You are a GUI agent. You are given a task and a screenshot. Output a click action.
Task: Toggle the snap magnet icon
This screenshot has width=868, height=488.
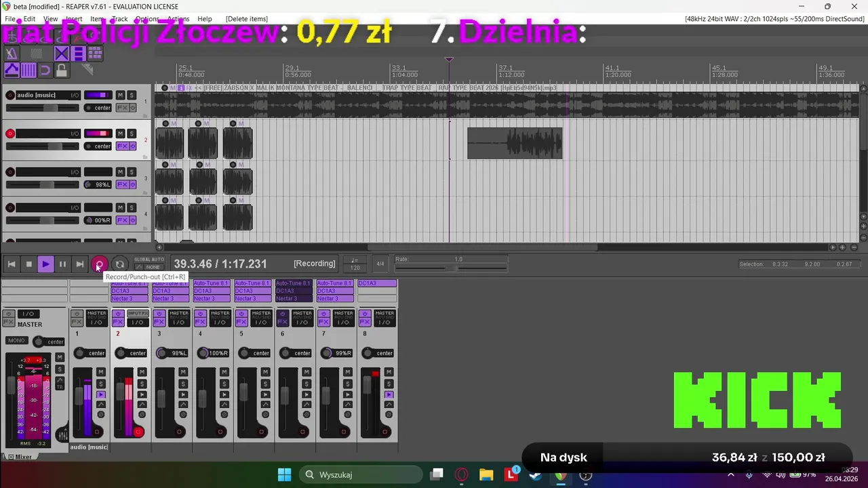point(45,70)
